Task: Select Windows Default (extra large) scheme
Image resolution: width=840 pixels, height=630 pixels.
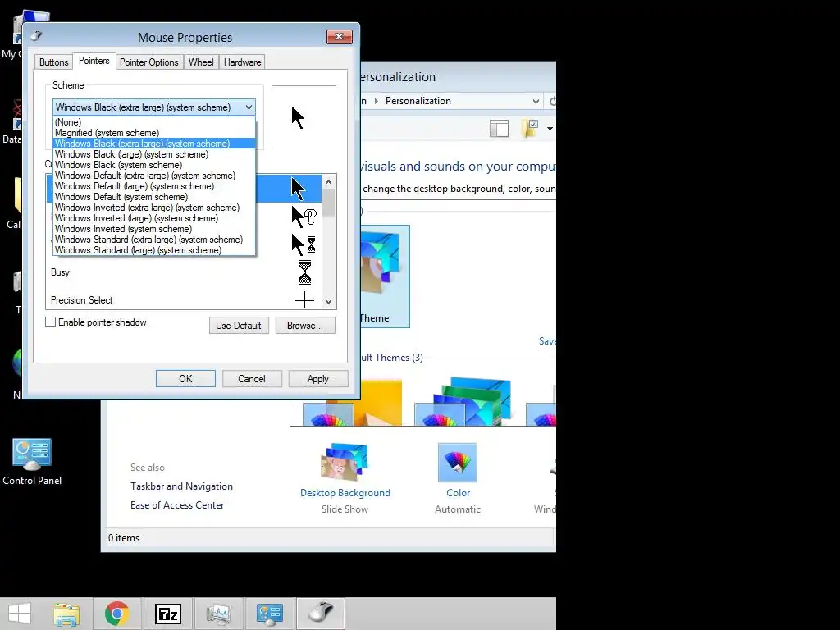Action: click(x=154, y=176)
